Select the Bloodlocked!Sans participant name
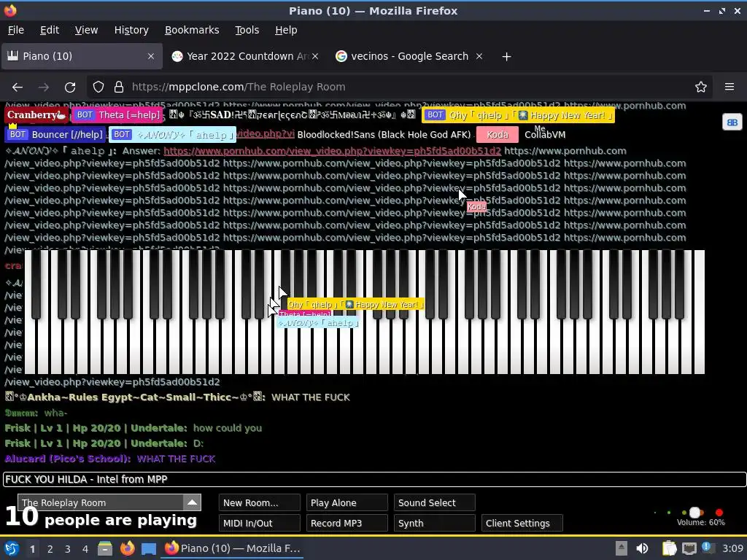The width and height of the screenshot is (747, 560). [384, 135]
